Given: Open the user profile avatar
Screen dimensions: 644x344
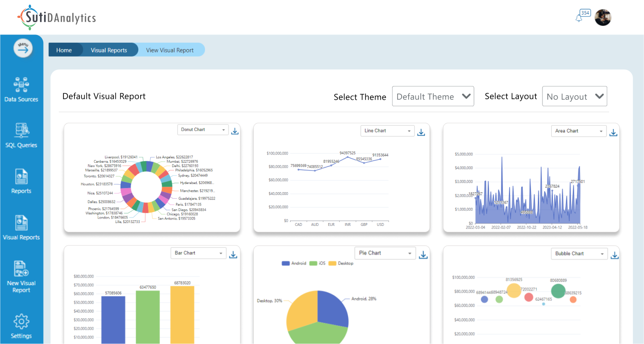Looking at the screenshot, I should 603,18.
